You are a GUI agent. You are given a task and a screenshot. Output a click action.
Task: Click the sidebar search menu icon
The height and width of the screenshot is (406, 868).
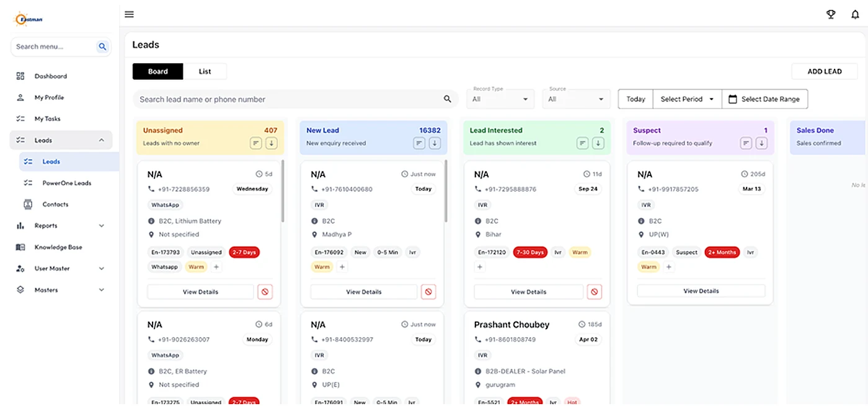pyautogui.click(x=102, y=46)
